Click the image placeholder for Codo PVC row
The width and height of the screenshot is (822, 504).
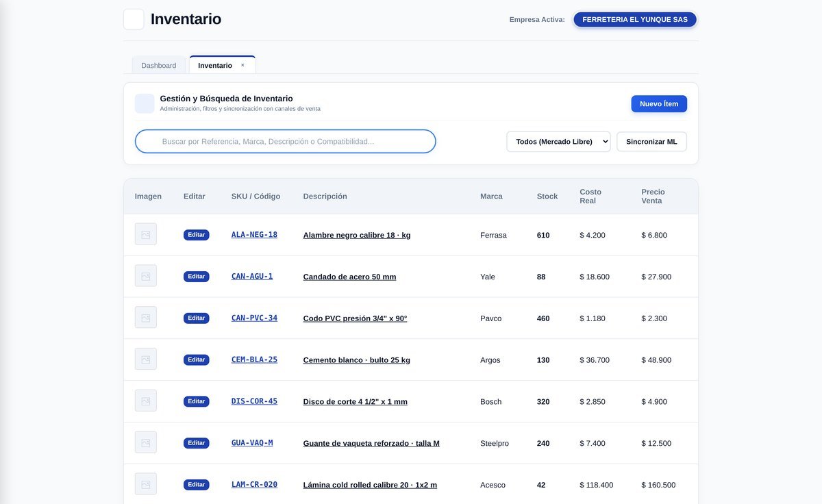pos(146,318)
